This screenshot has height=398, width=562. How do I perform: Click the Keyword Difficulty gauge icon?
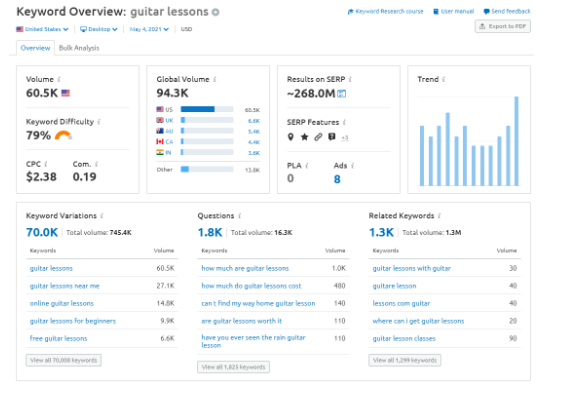pyautogui.click(x=63, y=136)
